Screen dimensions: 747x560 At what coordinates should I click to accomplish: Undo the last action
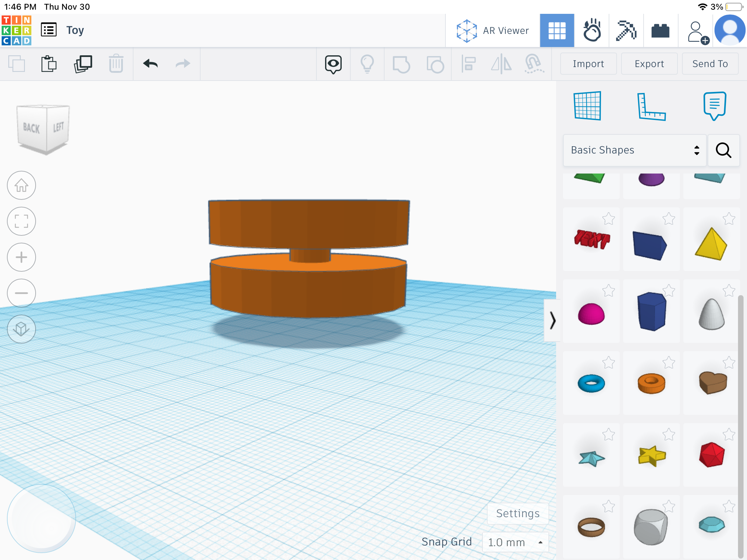click(150, 64)
